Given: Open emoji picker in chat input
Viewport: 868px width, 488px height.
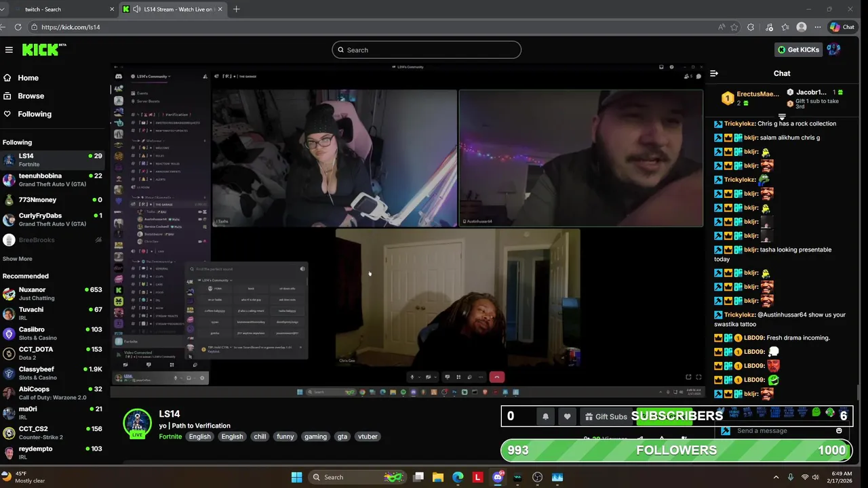Looking at the screenshot, I should [x=839, y=431].
